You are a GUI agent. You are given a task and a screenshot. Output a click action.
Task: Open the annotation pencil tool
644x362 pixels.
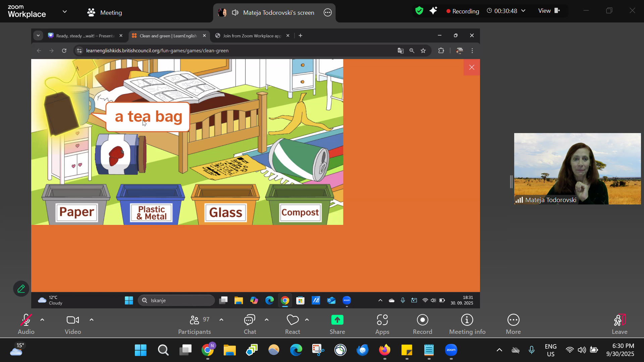pyautogui.click(x=21, y=289)
